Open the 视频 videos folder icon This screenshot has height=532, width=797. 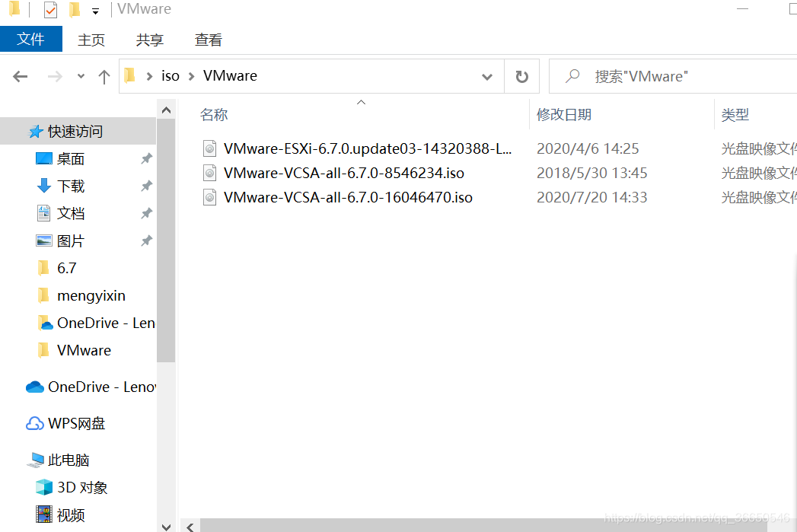[44, 514]
